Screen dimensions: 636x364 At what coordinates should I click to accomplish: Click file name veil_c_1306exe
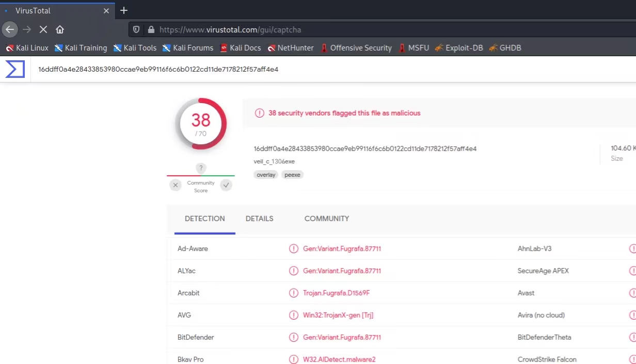274,161
